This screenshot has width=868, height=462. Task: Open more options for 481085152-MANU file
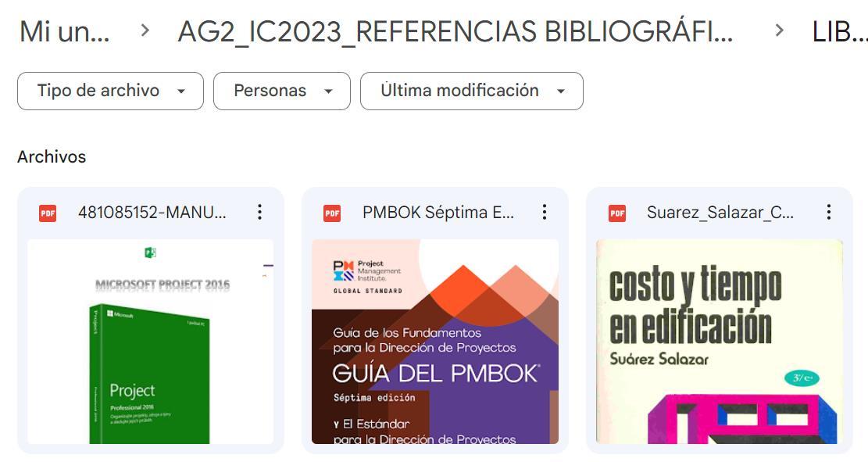coord(259,212)
